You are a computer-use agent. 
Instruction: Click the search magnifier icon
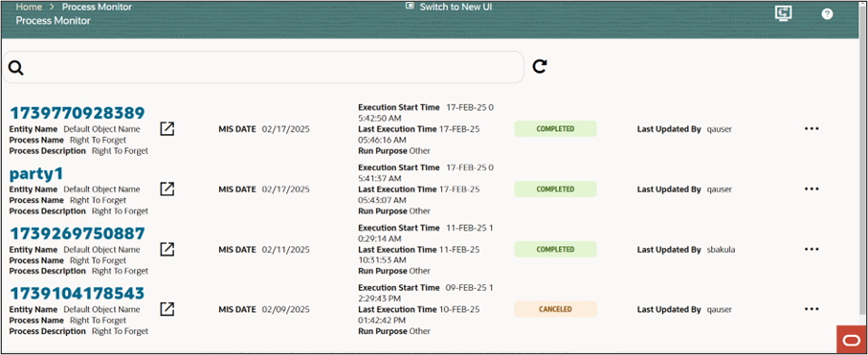(x=16, y=68)
